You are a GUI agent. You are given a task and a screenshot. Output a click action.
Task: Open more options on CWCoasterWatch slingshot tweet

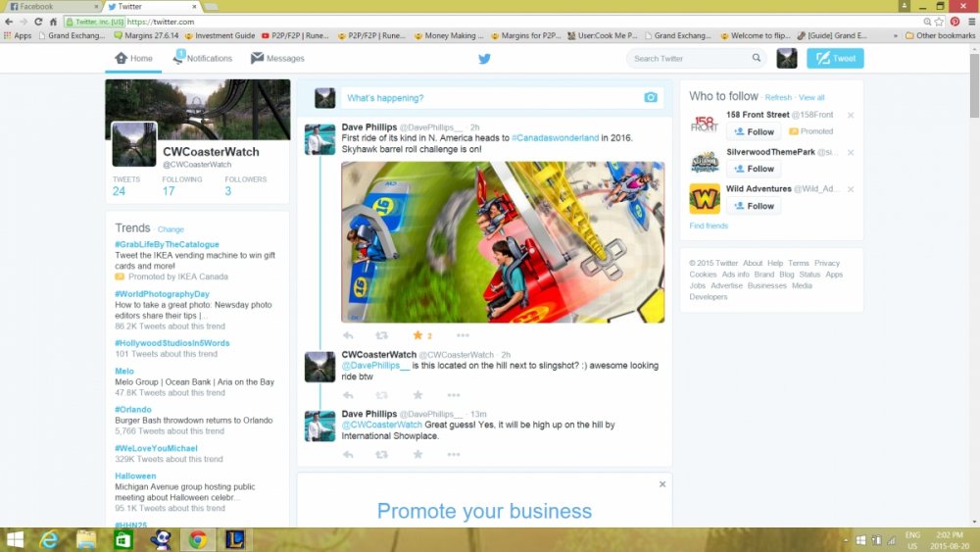(x=454, y=395)
